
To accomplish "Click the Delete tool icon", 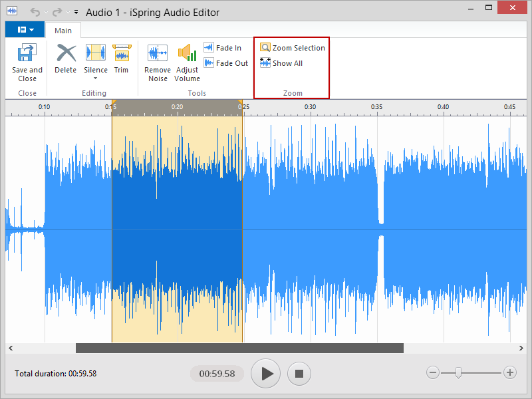I will [66, 53].
